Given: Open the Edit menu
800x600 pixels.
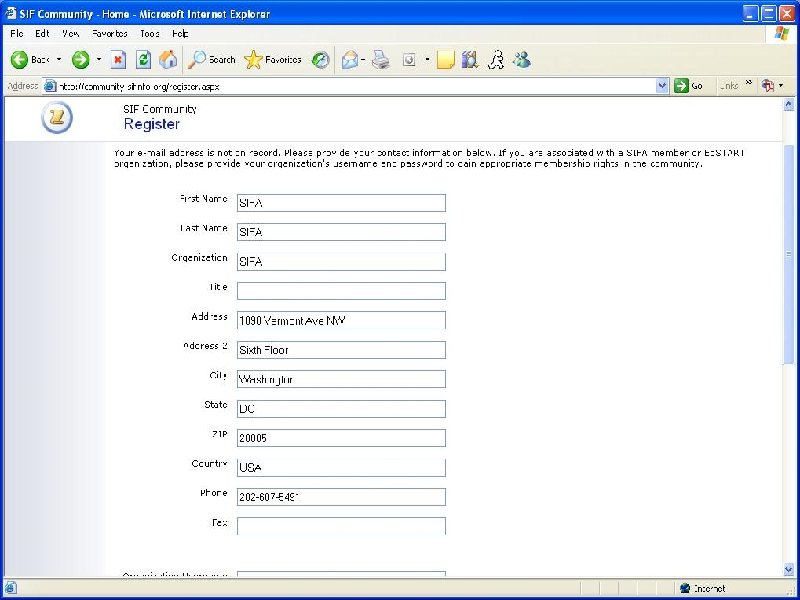Looking at the screenshot, I should [x=42, y=34].
